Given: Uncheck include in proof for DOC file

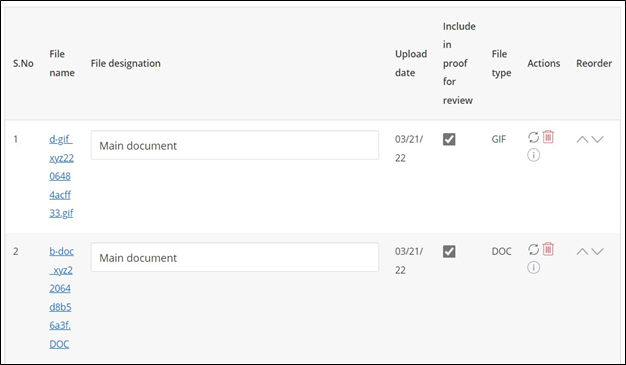Looking at the screenshot, I should (449, 252).
